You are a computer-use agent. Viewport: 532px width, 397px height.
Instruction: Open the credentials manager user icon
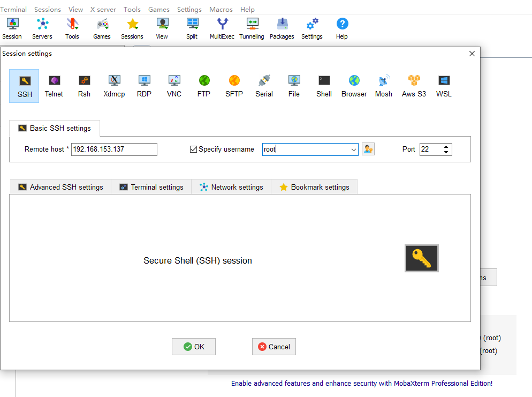tap(368, 149)
